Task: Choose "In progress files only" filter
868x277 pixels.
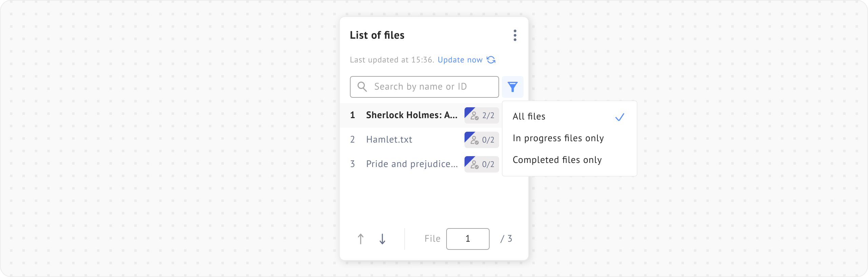Action: click(x=558, y=138)
